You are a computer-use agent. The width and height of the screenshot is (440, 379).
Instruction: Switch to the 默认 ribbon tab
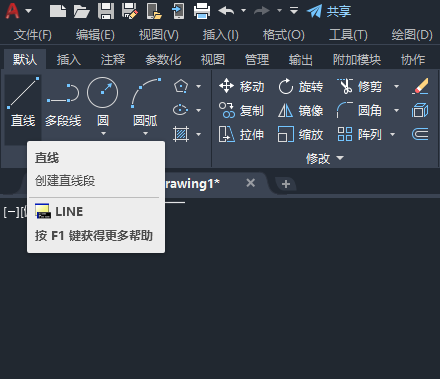(25, 60)
